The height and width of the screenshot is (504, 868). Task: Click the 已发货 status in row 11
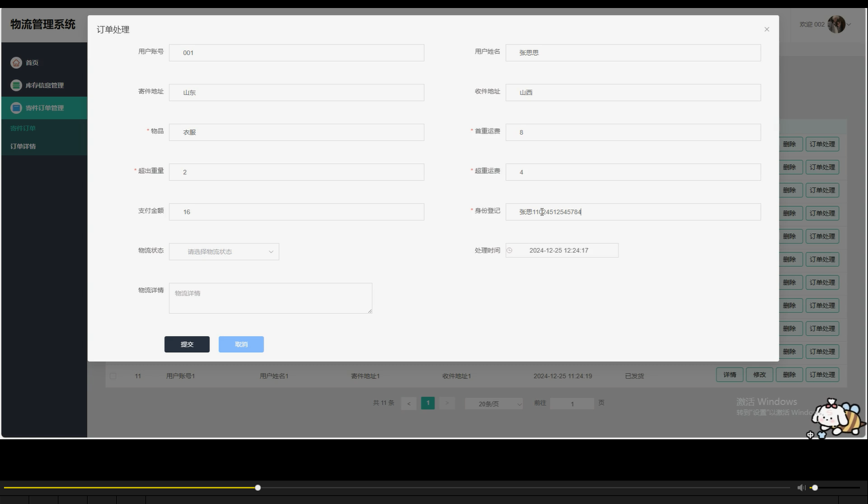(x=634, y=376)
